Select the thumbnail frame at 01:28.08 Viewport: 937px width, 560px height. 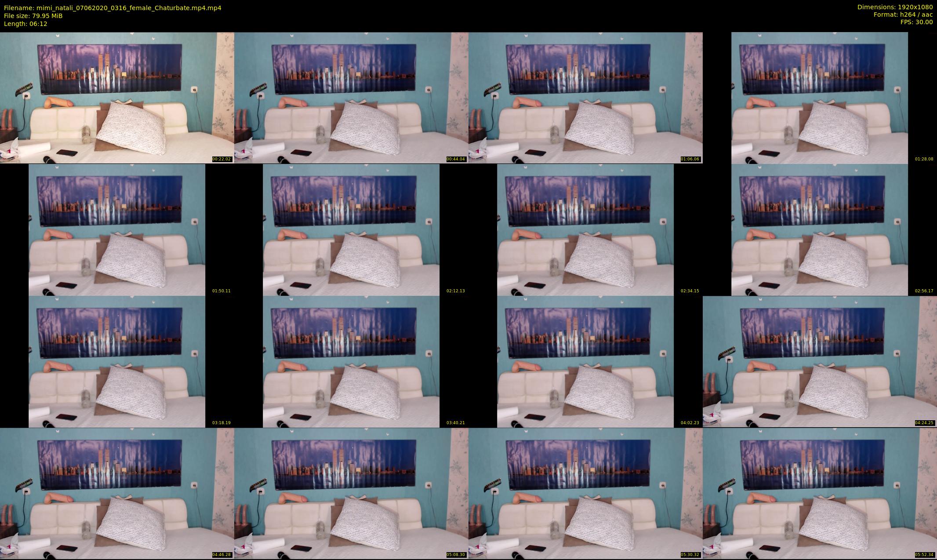point(820,98)
